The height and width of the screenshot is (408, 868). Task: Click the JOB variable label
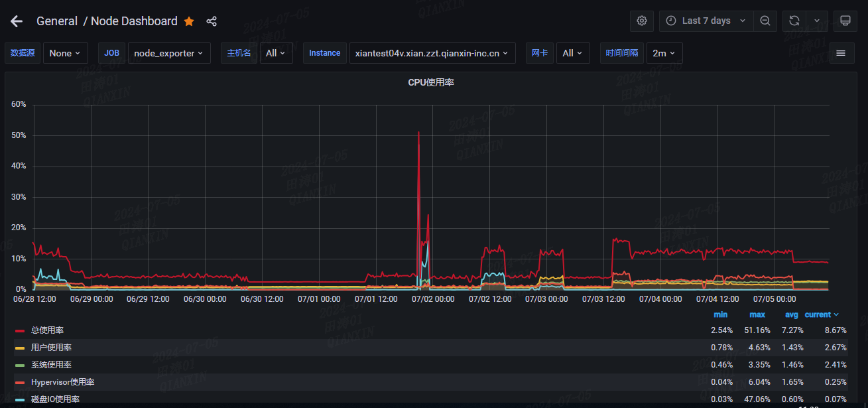pyautogui.click(x=112, y=53)
